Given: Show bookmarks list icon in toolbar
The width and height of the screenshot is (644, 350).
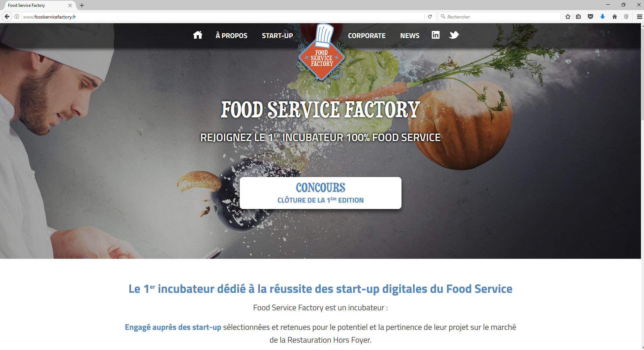Looking at the screenshot, I should 578,16.
